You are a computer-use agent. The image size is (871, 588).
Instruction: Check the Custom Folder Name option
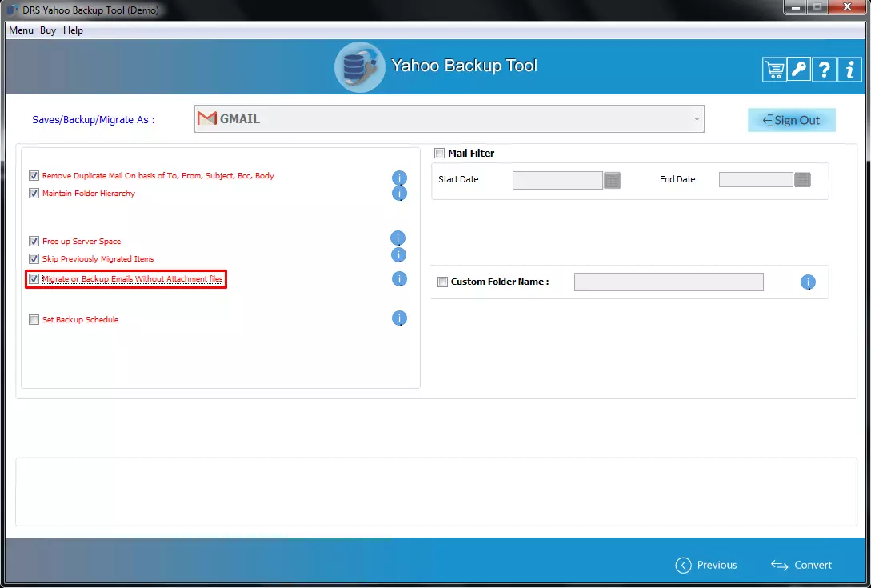pos(443,282)
